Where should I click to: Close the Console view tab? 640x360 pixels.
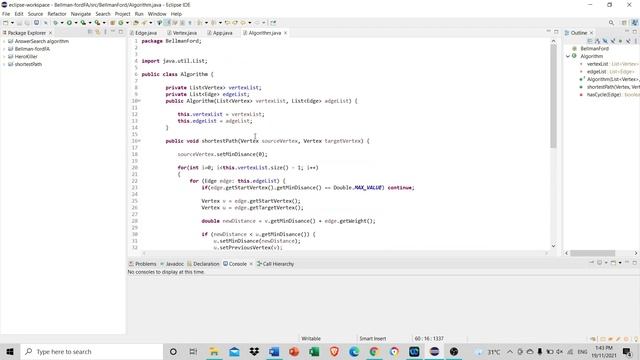251,264
